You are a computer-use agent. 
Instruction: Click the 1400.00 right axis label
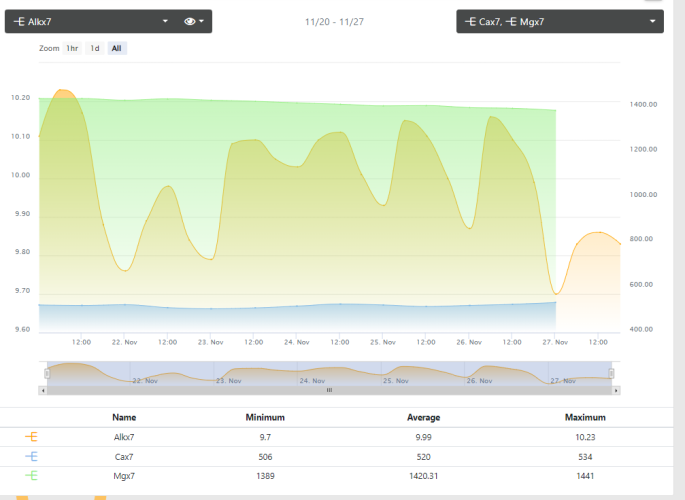pyautogui.click(x=643, y=104)
